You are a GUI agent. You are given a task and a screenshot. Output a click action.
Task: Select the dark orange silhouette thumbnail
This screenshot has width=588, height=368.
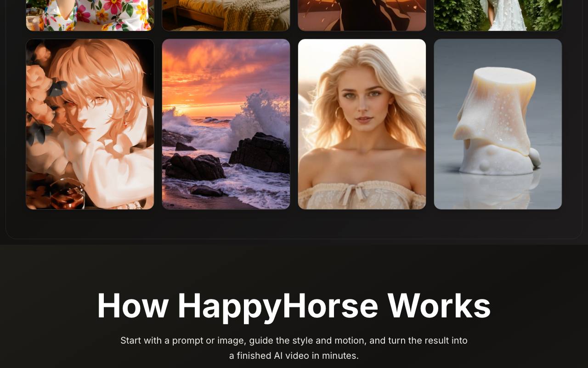coord(362,15)
